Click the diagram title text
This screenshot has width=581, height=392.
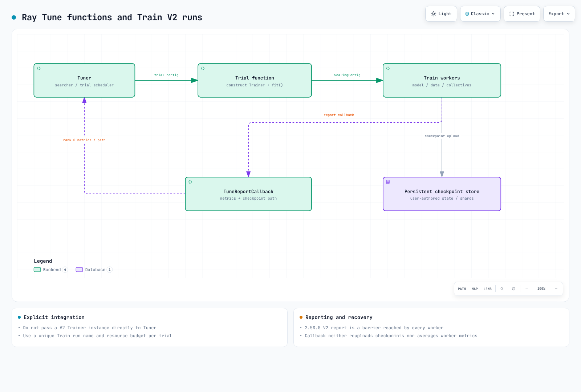[112, 17]
